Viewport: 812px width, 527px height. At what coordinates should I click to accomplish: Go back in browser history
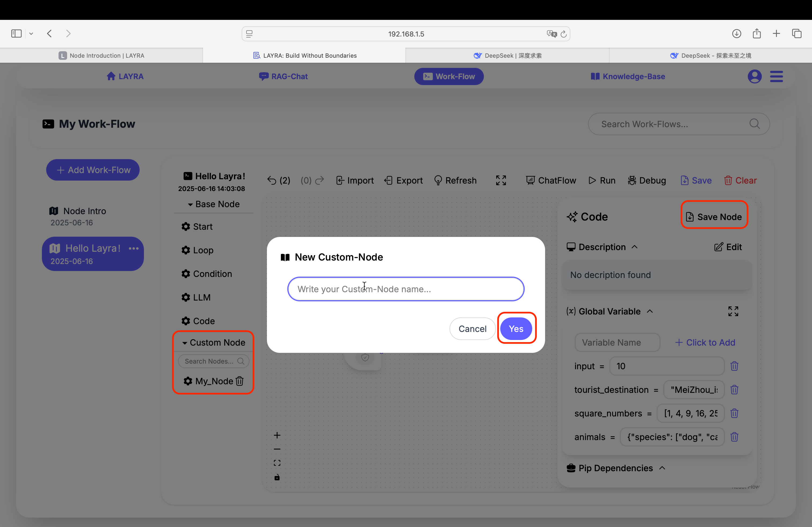point(49,33)
